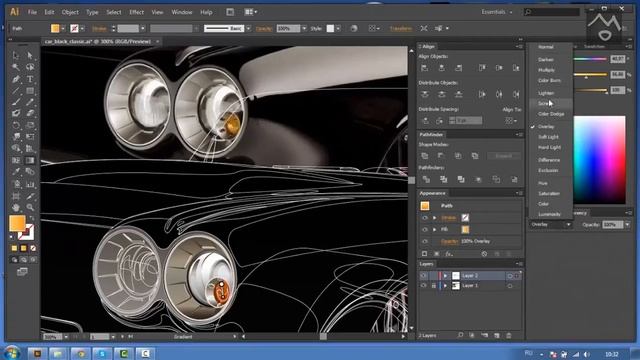Hide the Fill attribute in Appearance
Image resolution: width=640 pixels, height=360 pixels.
click(424, 230)
